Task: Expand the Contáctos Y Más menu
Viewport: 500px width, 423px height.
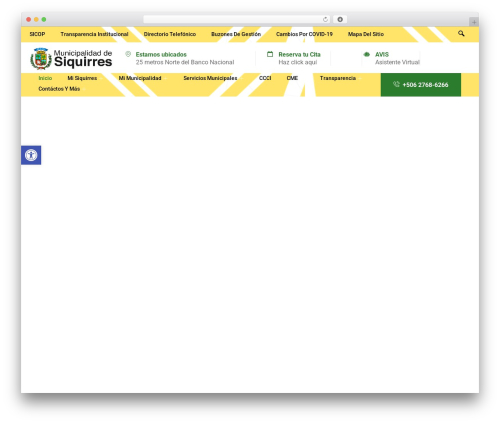Action: (59, 89)
